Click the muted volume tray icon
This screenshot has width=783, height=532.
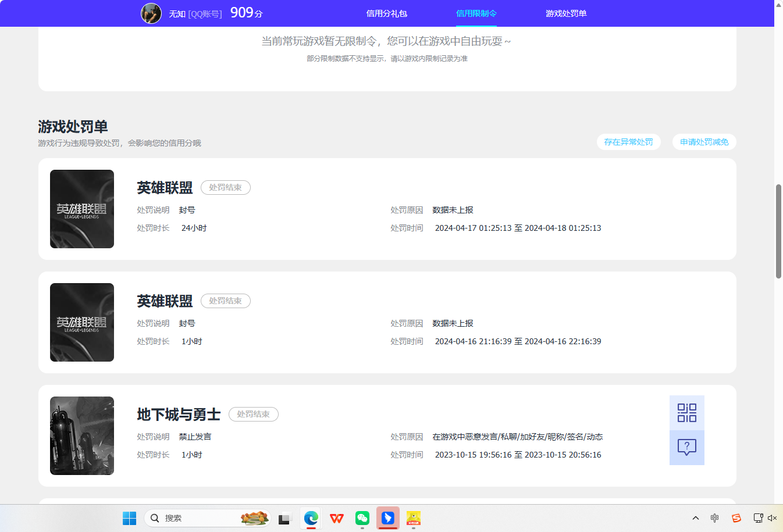tap(772, 518)
